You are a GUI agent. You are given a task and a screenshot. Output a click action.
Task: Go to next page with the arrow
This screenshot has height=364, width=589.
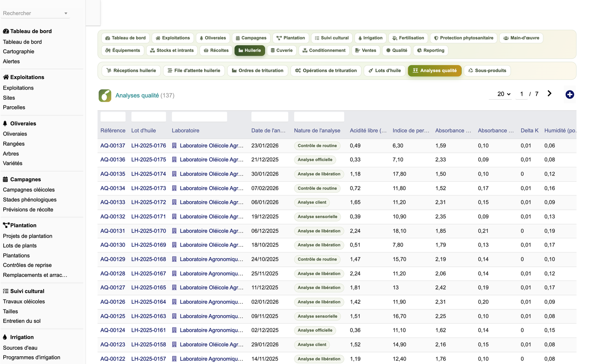549,94
